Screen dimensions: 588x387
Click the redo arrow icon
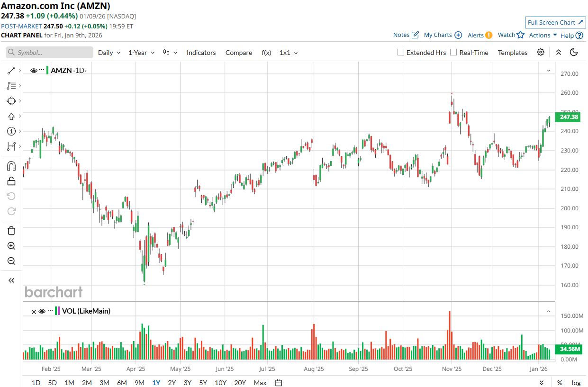pos(11,211)
